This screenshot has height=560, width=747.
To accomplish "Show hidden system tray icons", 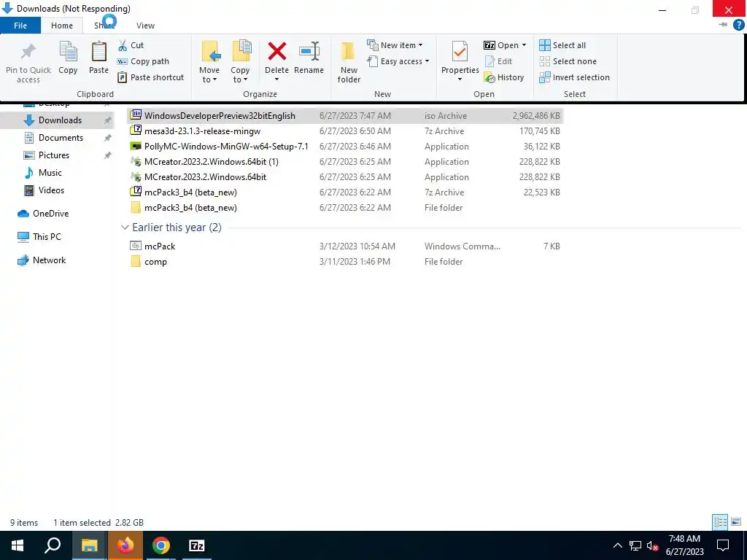I will pos(617,545).
